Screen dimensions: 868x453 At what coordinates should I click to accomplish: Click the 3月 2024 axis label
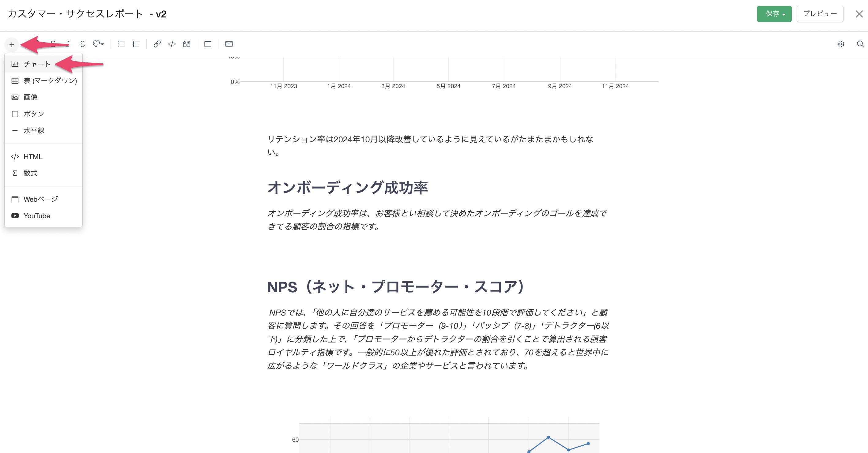pyautogui.click(x=393, y=86)
